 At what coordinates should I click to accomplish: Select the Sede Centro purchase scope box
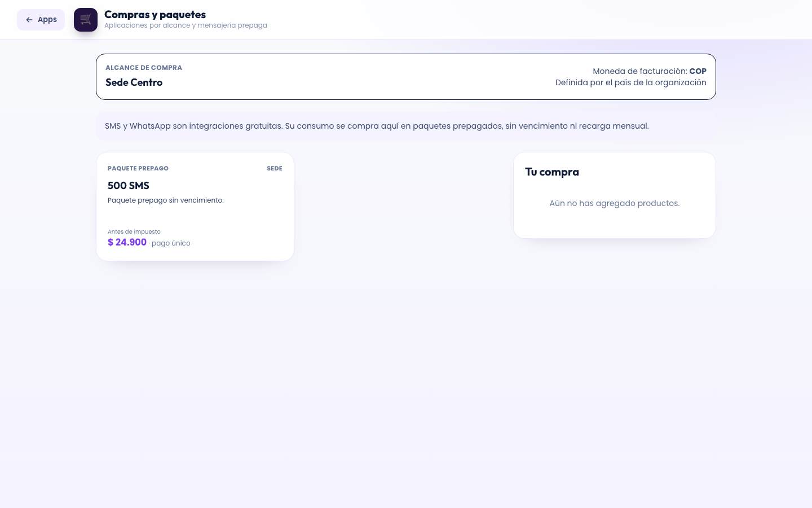tap(406, 77)
